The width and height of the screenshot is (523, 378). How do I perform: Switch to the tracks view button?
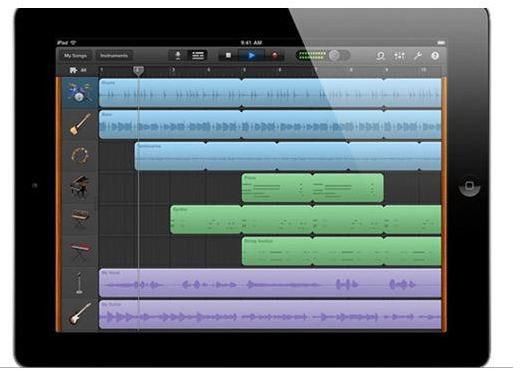[x=197, y=55]
